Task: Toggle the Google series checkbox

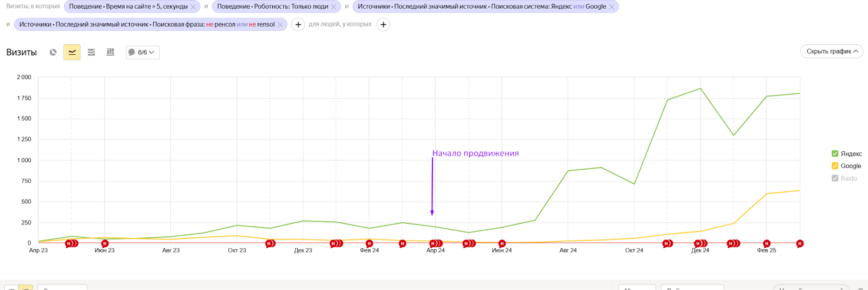Action: point(835,166)
